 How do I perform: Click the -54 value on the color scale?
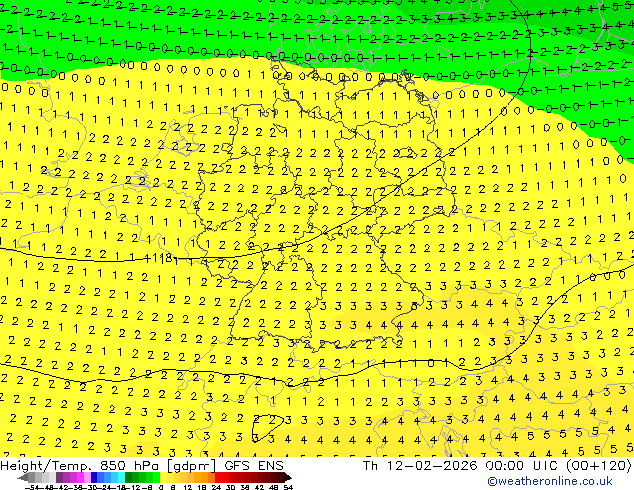32,487
